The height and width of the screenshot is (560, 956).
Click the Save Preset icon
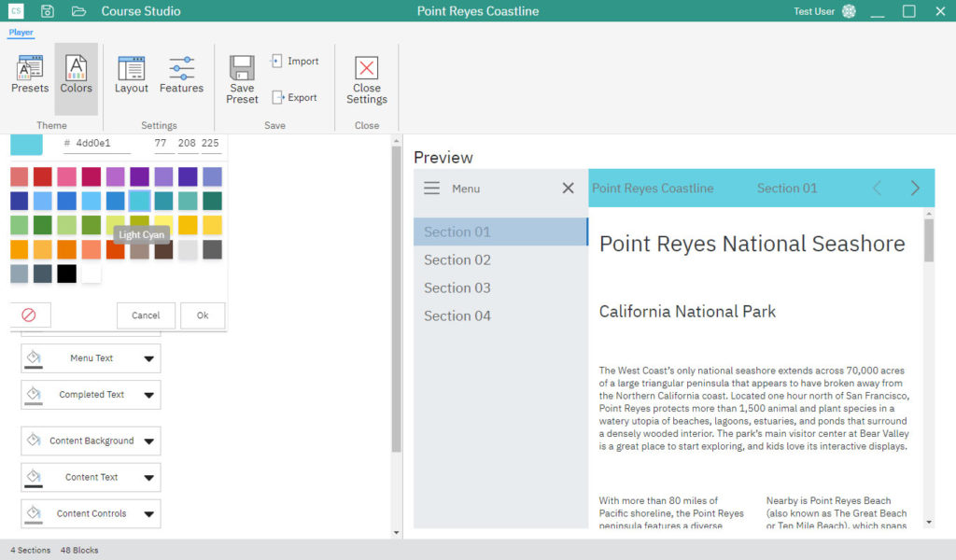tap(242, 79)
